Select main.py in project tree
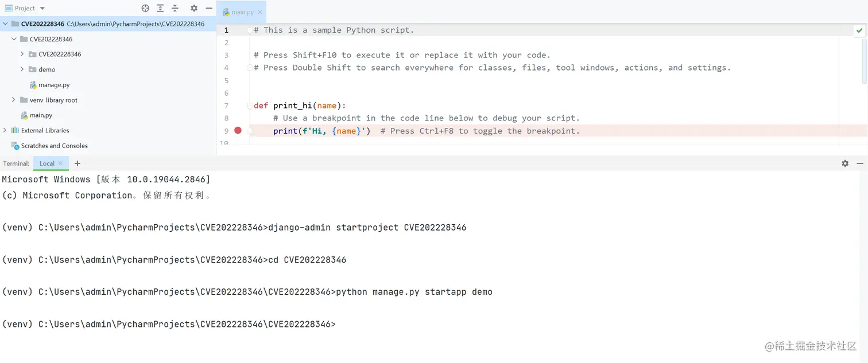 pyautogui.click(x=41, y=115)
